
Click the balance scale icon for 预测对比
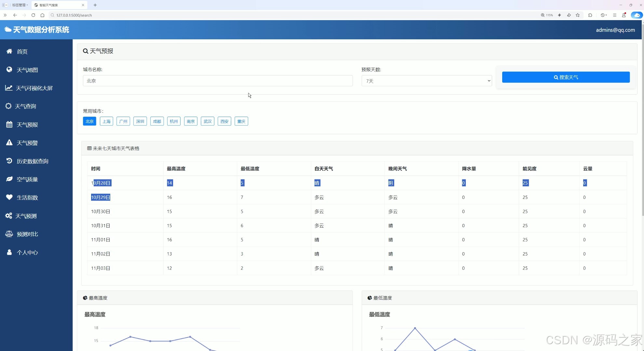[9, 234]
